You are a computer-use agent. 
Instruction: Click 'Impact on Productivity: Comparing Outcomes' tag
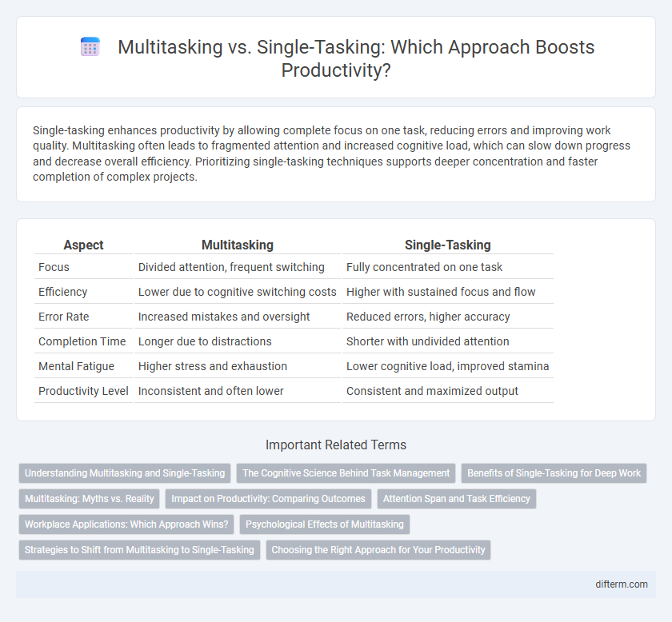click(268, 499)
